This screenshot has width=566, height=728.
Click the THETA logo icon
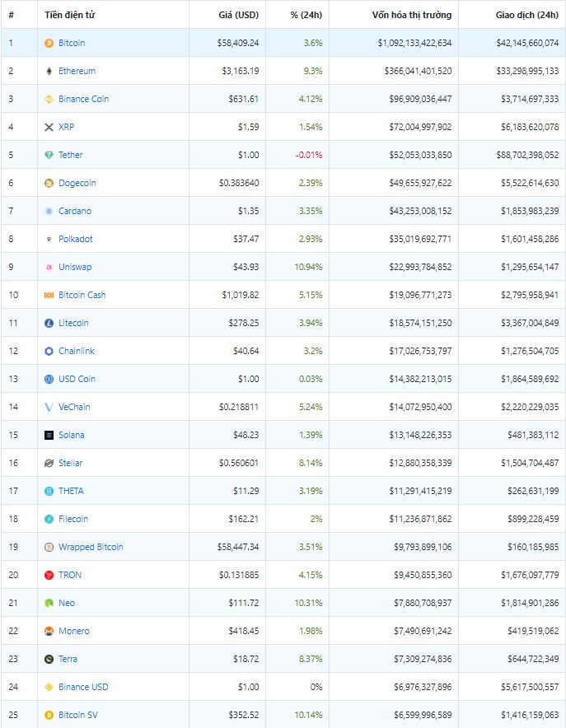(49, 491)
